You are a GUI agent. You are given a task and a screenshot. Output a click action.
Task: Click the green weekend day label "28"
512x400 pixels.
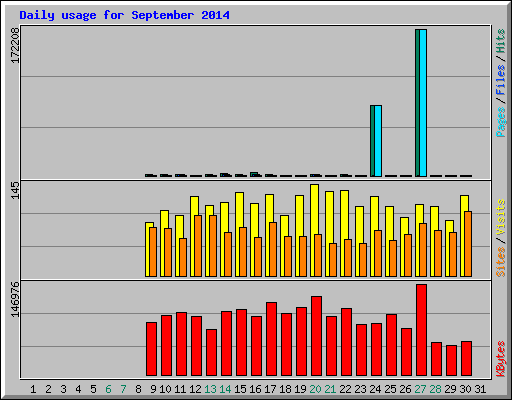(x=435, y=389)
